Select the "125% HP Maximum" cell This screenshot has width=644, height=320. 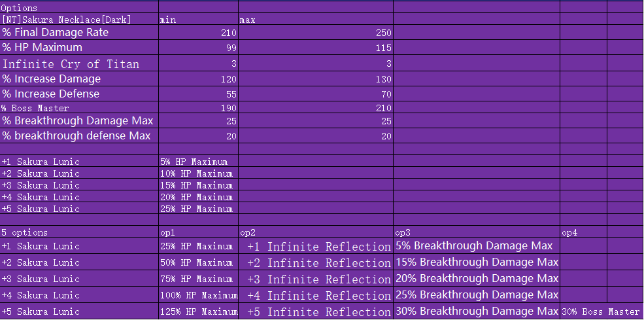pyautogui.click(x=198, y=312)
